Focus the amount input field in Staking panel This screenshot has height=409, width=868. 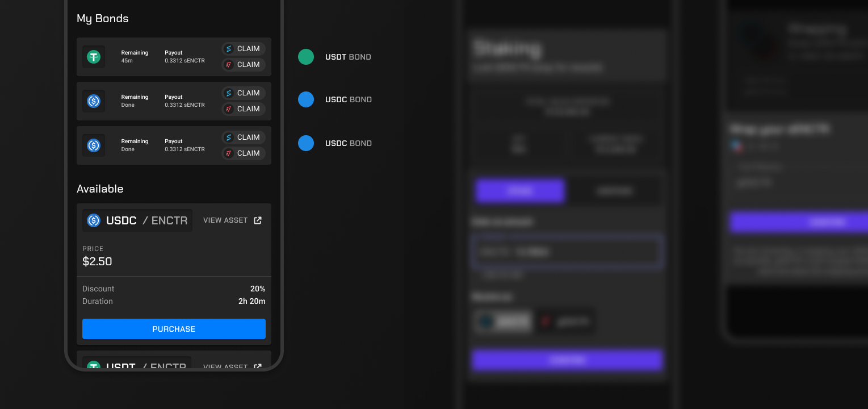[567, 251]
